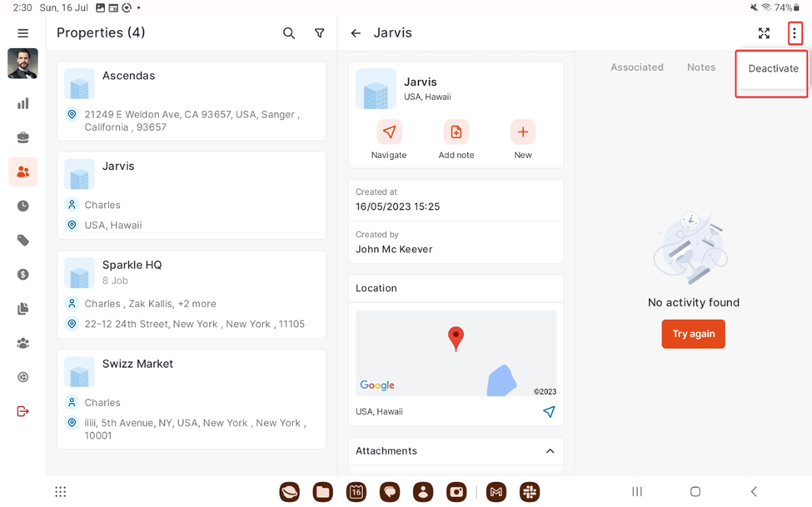Open the properties filter funnel icon

[319, 33]
